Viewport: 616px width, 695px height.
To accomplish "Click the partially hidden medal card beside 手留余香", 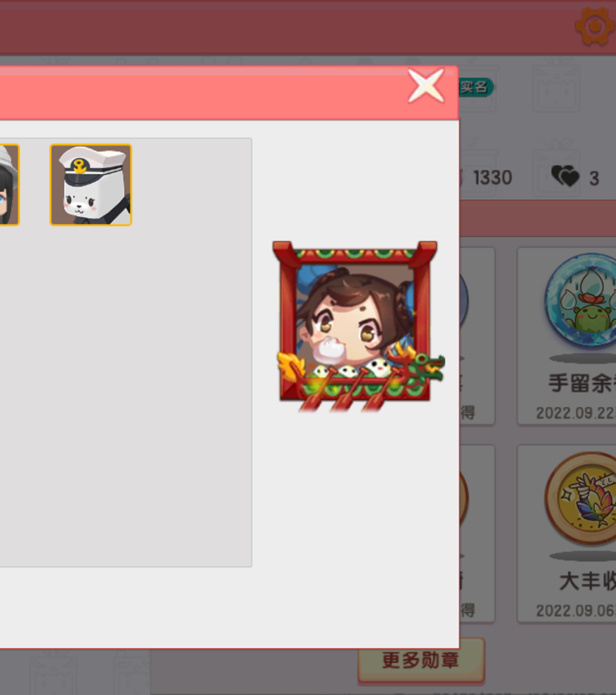I will 477,336.
